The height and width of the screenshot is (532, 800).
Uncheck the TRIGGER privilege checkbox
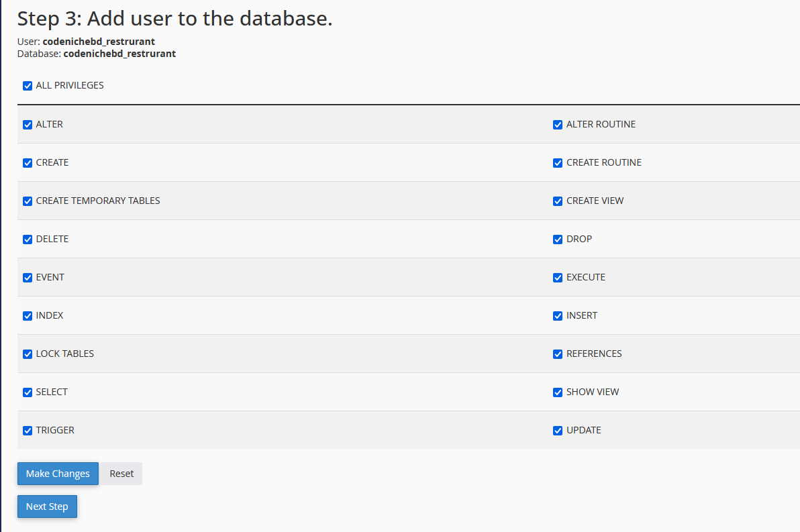click(x=28, y=431)
